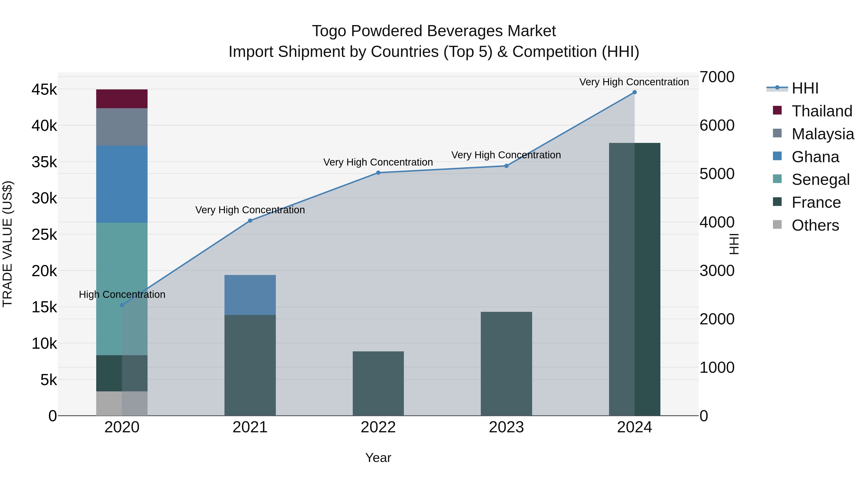Viewport: 868px width, 488px height.
Task: Select the Ghana bar segment in 2020
Action: click(x=122, y=184)
